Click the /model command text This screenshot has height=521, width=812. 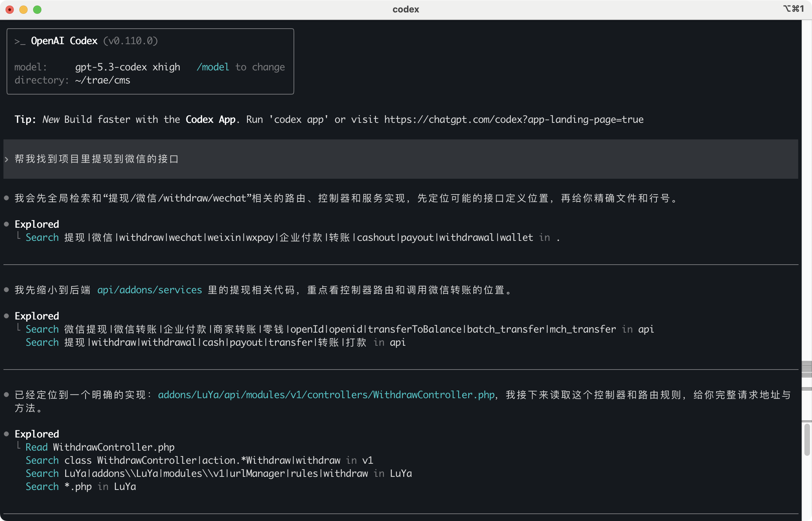click(x=213, y=67)
